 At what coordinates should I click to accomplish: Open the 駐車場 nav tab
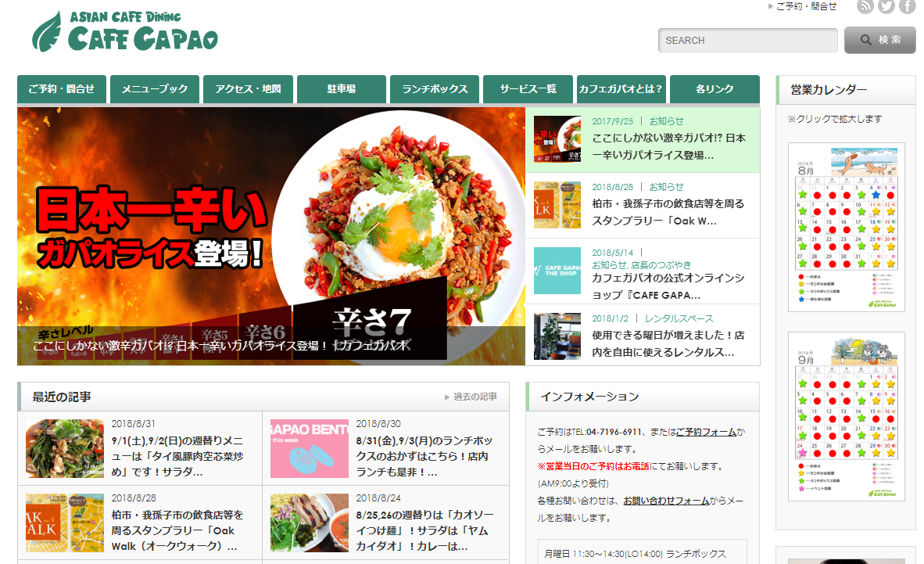pyautogui.click(x=341, y=89)
